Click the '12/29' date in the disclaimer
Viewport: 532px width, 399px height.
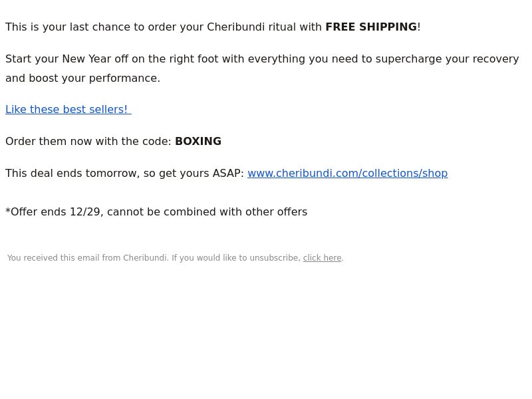[85, 212]
